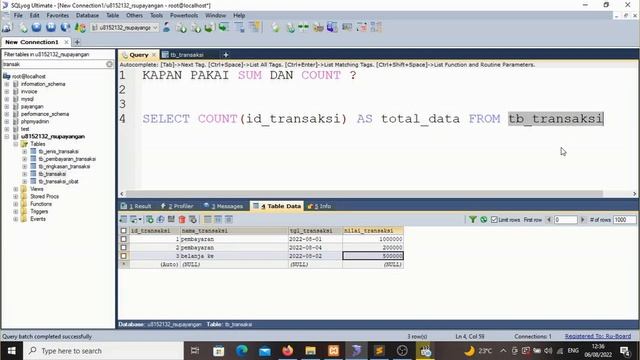This screenshot has width=640, height=360.
Task: Open the user manager icon
Action: point(166,27)
